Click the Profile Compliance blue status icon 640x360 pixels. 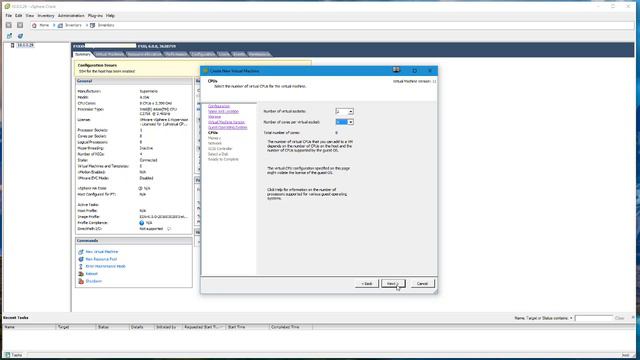pyautogui.click(x=142, y=223)
